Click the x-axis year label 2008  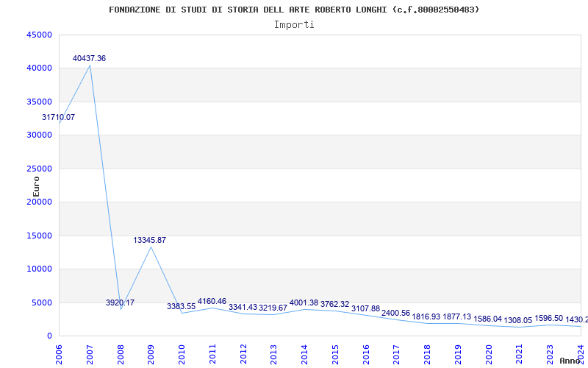[x=121, y=355]
